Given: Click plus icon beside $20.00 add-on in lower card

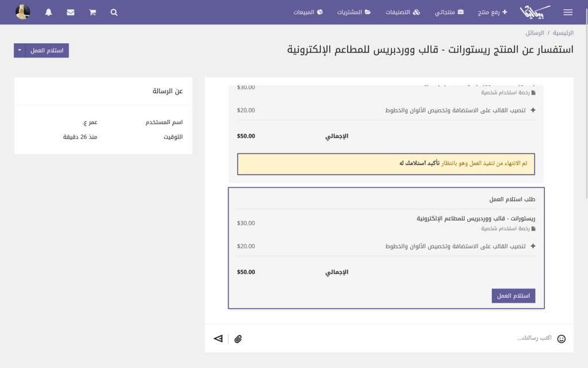Looking at the screenshot, I should point(533,246).
